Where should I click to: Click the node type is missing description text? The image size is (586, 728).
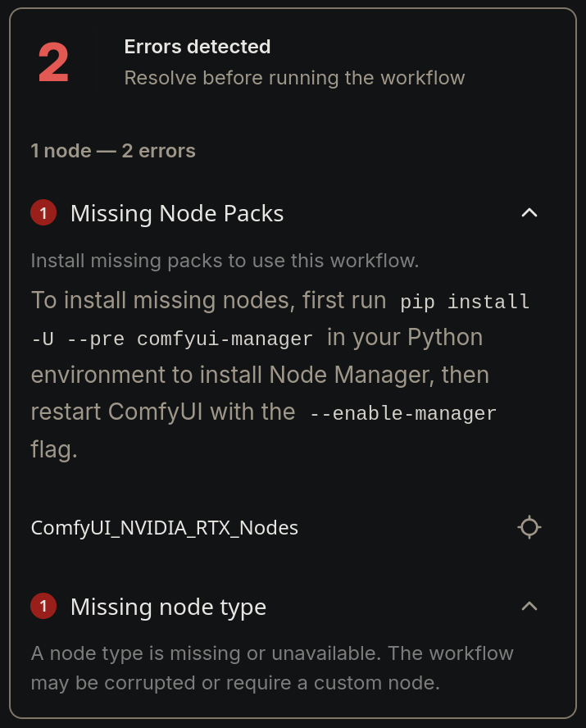272,653
